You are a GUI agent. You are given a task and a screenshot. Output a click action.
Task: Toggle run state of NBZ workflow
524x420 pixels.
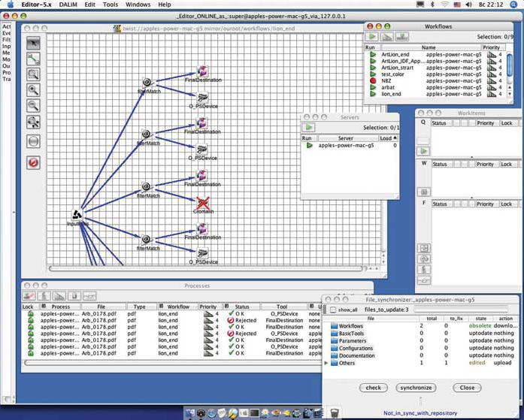click(x=373, y=81)
